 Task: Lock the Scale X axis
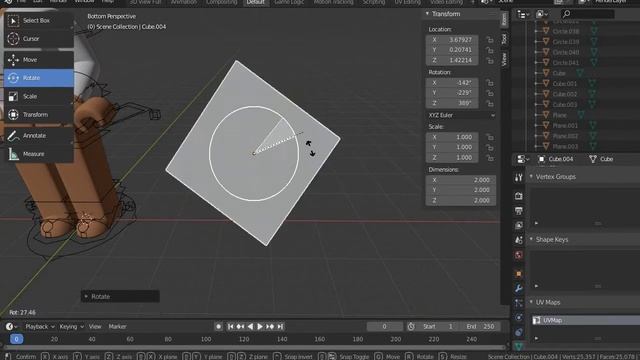[489, 137]
